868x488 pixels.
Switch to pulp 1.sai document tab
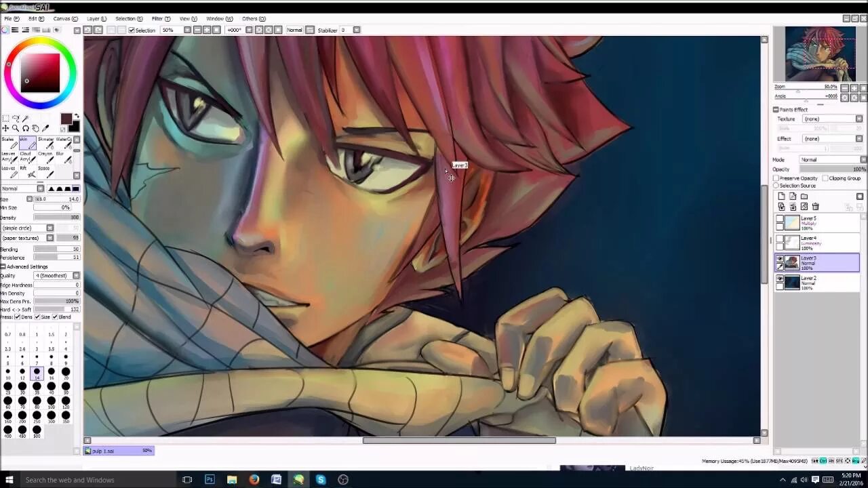[119, 451]
